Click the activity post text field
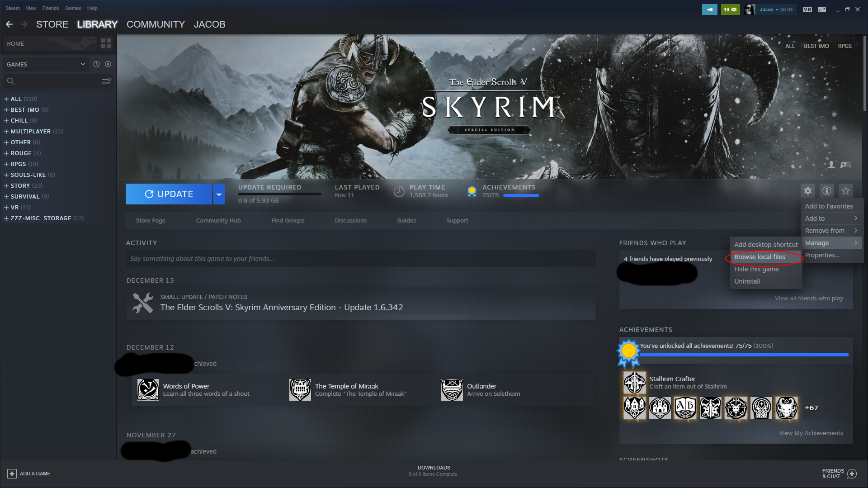This screenshot has width=868, height=488. (x=361, y=259)
